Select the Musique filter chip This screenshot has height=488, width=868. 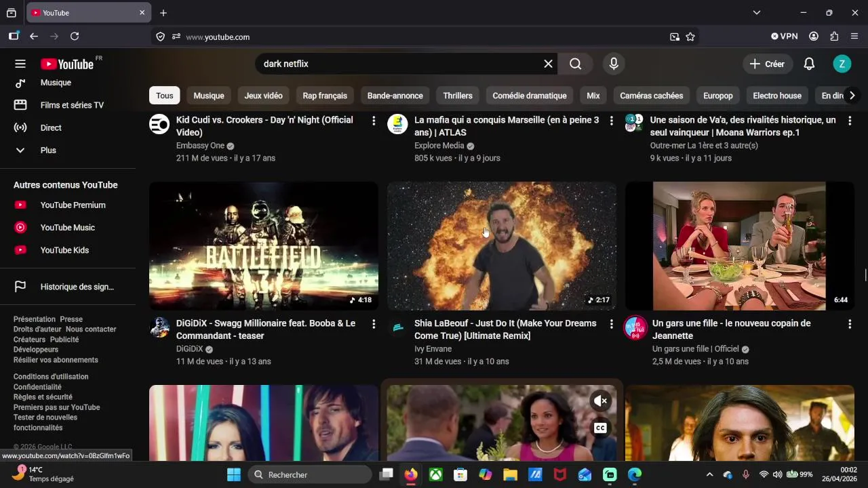(x=209, y=96)
